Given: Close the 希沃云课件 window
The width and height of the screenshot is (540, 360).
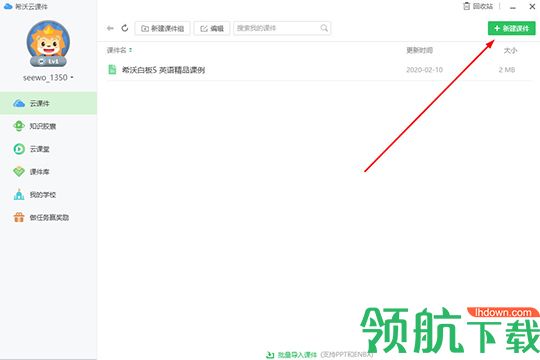Looking at the screenshot, I should pos(532,6).
